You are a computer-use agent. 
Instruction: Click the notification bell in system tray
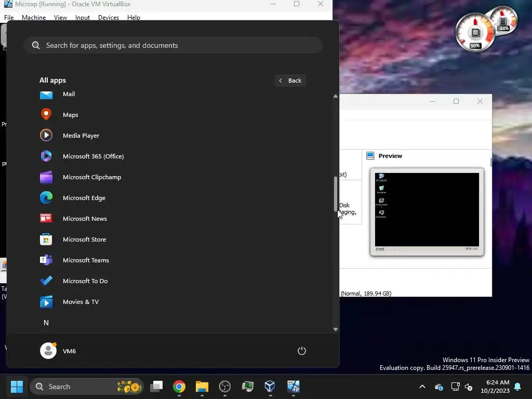518,387
